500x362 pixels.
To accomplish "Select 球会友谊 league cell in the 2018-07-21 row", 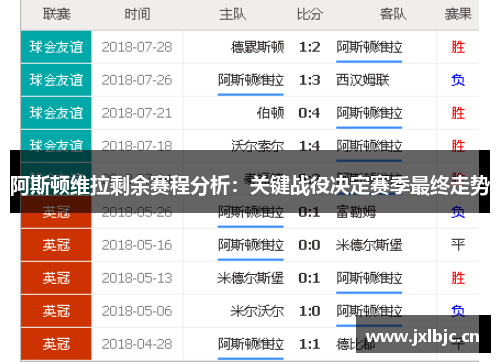I will 56,113.
